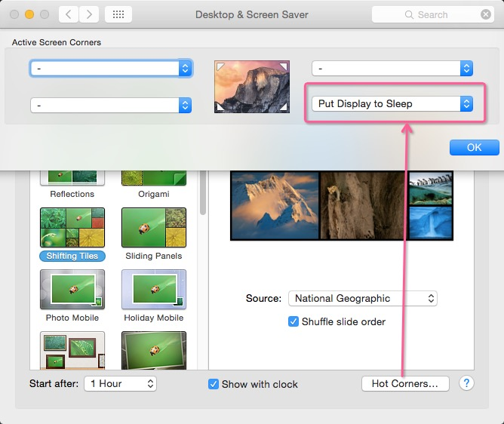Click the screen saver preview image
This screenshot has width=504, height=424.
coord(342,206)
